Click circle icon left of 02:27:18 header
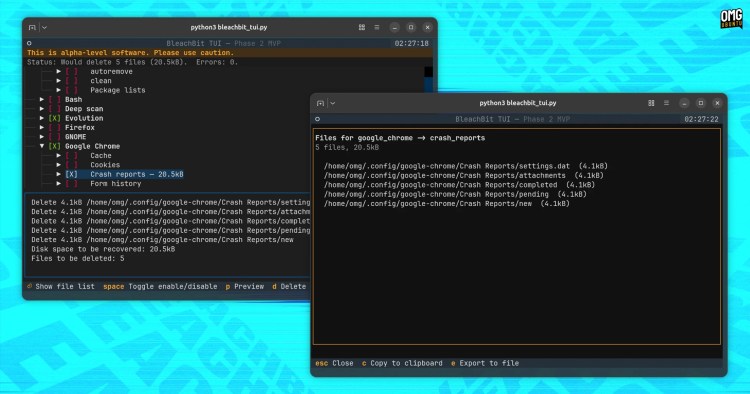The image size is (750, 394). pos(29,44)
